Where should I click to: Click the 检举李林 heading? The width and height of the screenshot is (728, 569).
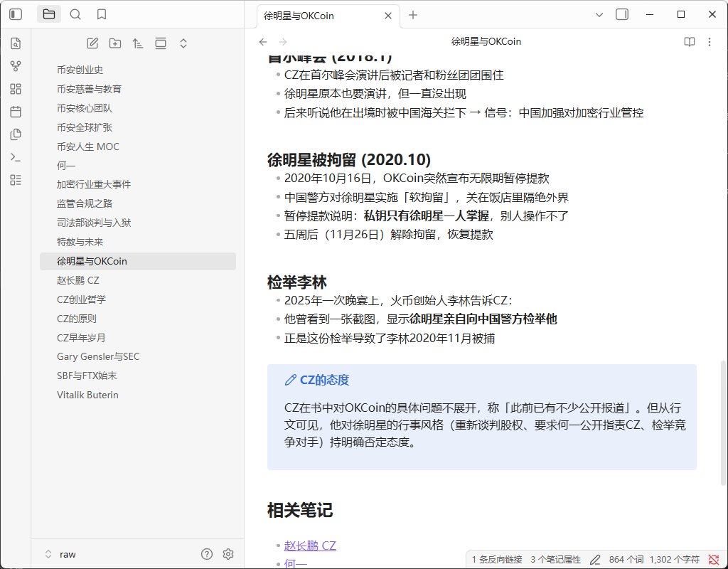pyautogui.click(x=297, y=282)
